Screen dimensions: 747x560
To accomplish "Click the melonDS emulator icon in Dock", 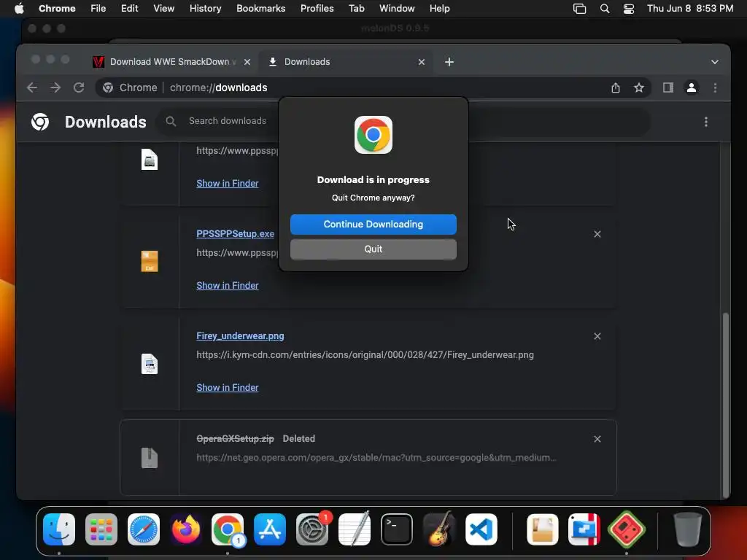I will [627, 529].
